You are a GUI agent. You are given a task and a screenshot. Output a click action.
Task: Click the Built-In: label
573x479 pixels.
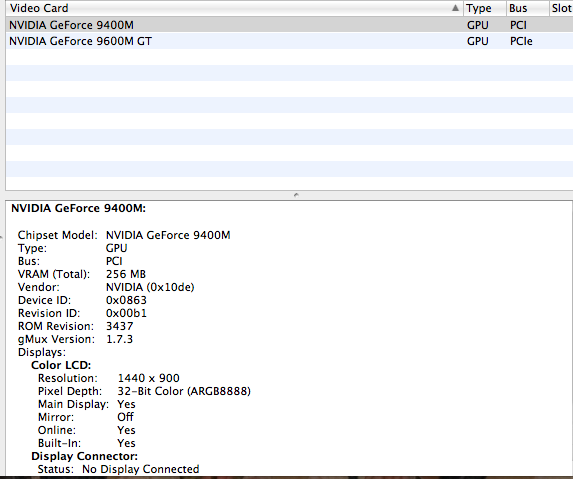(x=59, y=443)
